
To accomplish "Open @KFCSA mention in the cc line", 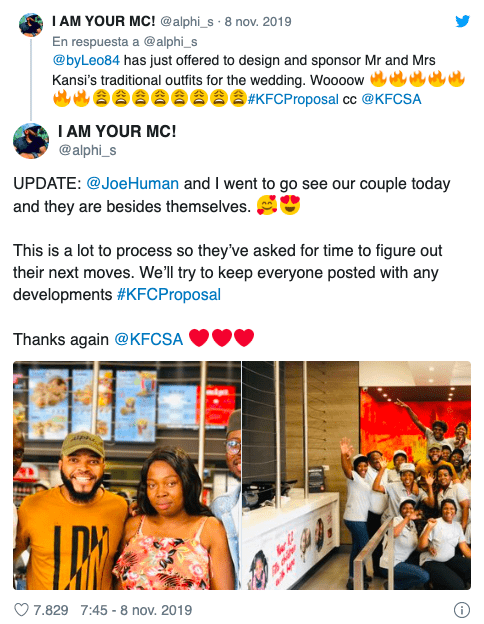I will 391,99.
